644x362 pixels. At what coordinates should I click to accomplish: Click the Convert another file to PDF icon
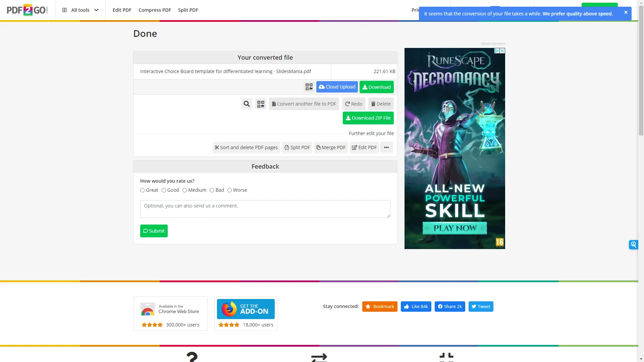(x=304, y=104)
